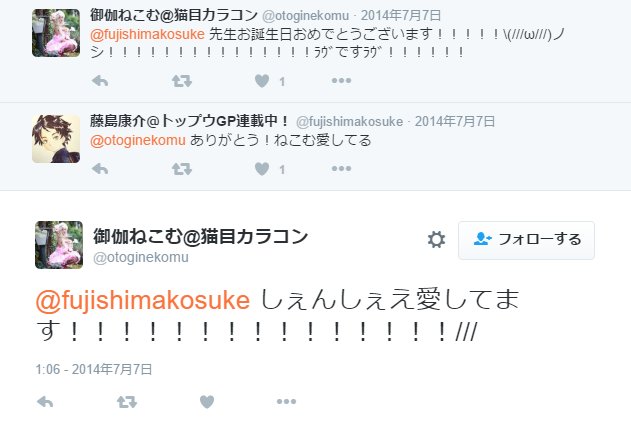Reply to the first otoginekomu birthday tweet
The height and width of the screenshot is (429, 631).
point(100,81)
